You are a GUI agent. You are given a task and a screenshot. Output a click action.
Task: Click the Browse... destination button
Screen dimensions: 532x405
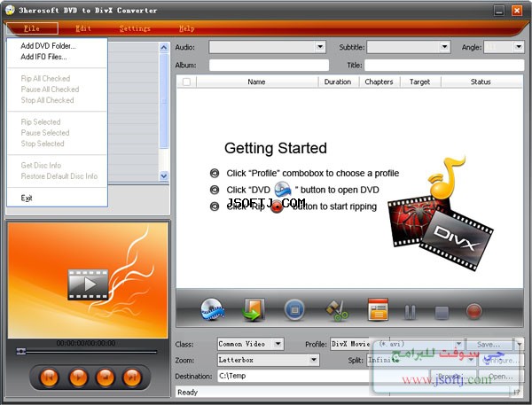[452, 376]
